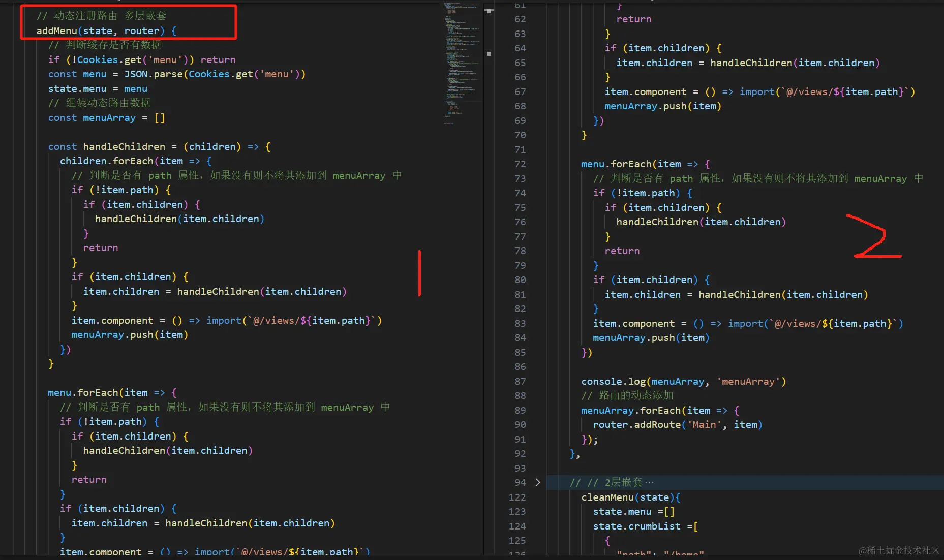Click comment '// 路由的动态添加'
Viewport: 944px width, 560px height.
coord(627,396)
